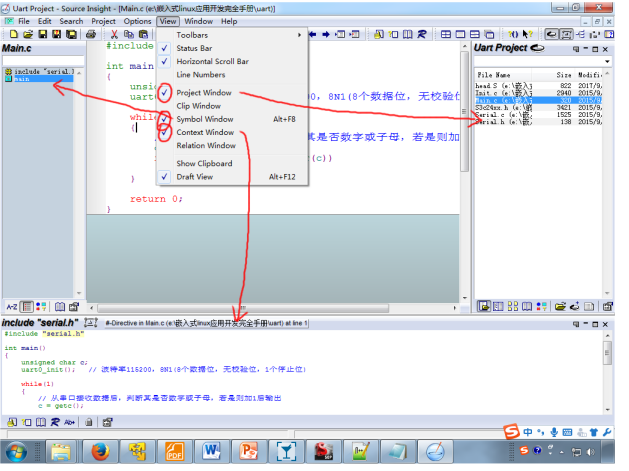Screen dimensions: 629x471
Task: Click the editor horizontal scrollbar thumb
Action: [243, 308]
